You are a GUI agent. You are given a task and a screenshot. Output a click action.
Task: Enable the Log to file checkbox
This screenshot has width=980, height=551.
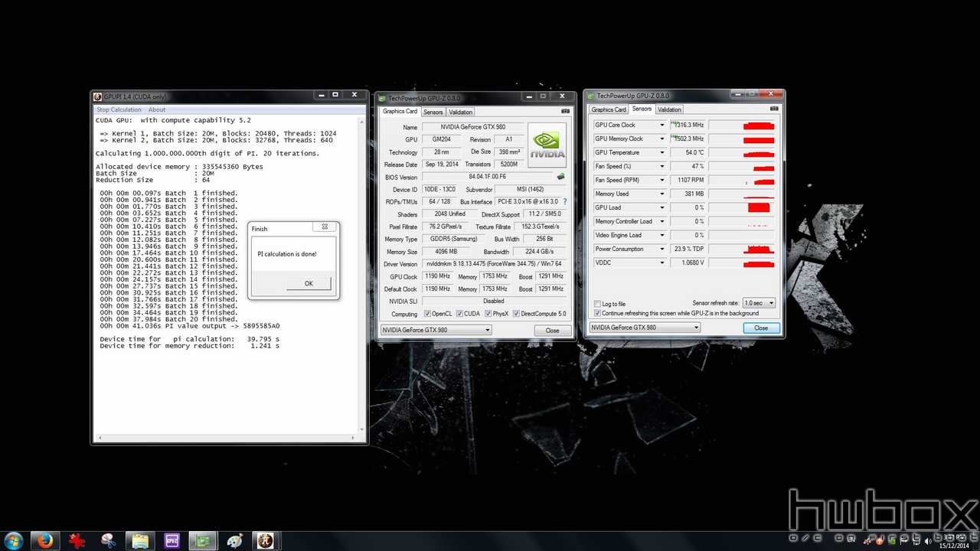pyautogui.click(x=598, y=304)
